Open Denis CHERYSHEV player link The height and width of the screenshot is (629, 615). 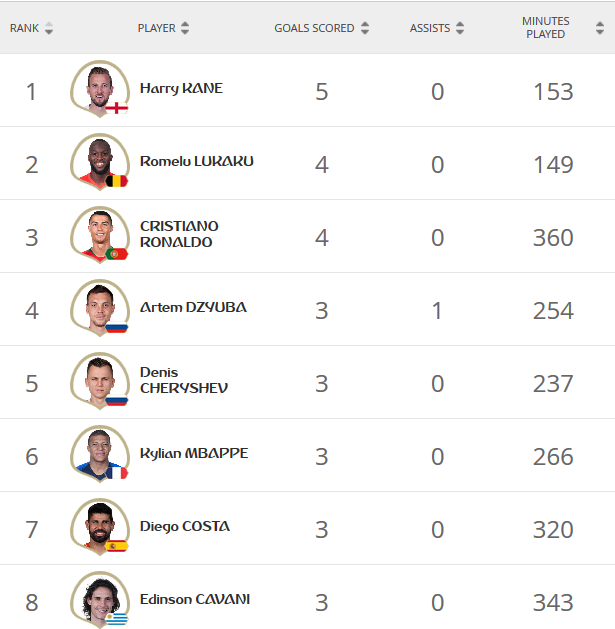tap(184, 380)
